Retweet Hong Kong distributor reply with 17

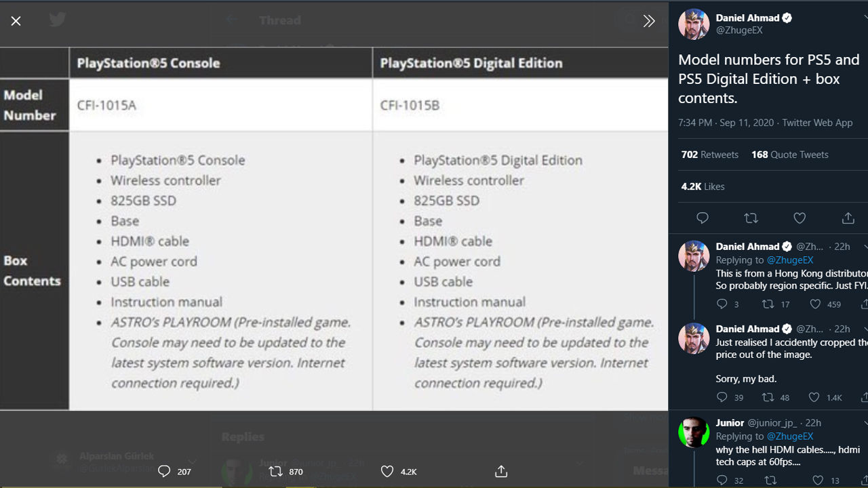768,304
